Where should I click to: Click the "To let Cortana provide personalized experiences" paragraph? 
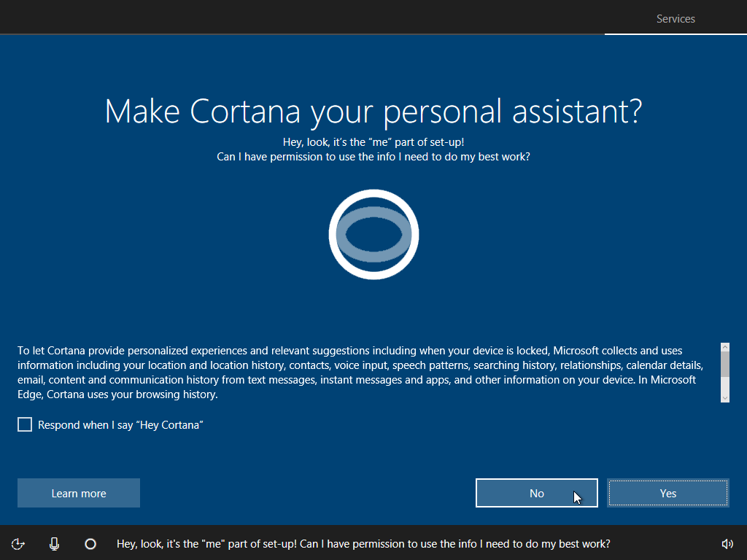[360, 373]
